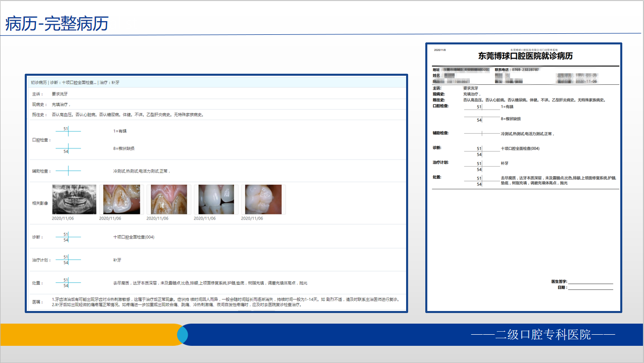Click the blue circle in the footer banner
The height and width of the screenshot is (363, 644).
click(x=182, y=335)
